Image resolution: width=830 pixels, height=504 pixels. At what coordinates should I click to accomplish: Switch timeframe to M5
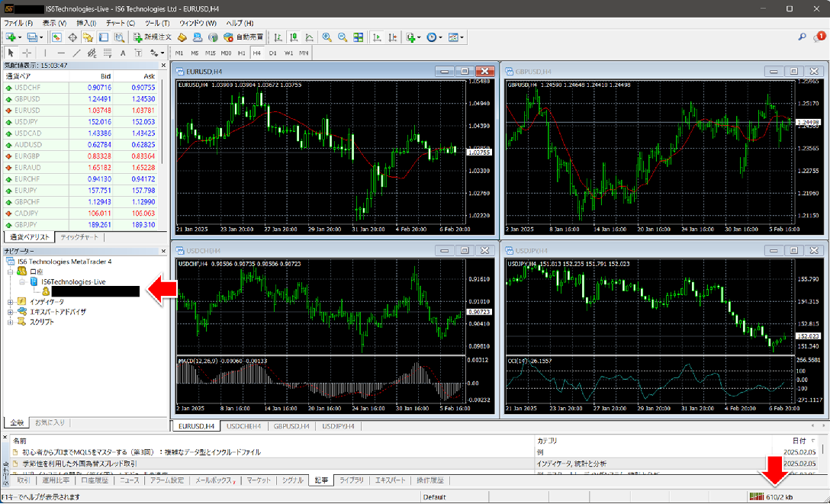(x=195, y=53)
